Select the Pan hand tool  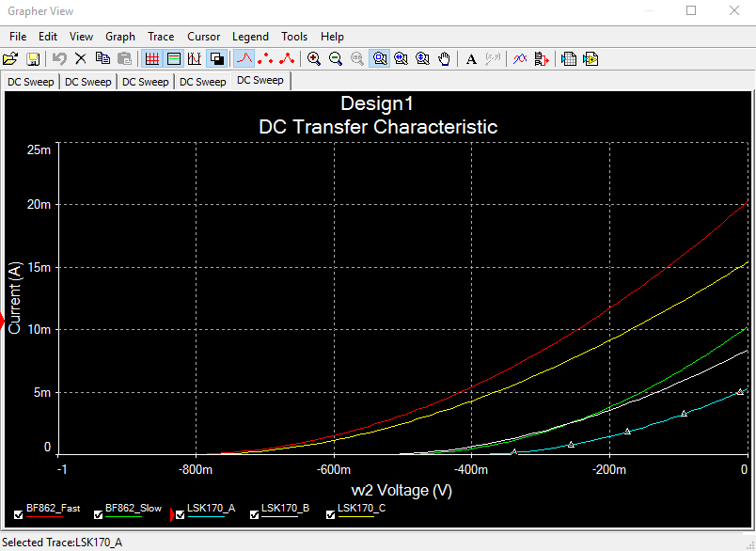coord(444,59)
